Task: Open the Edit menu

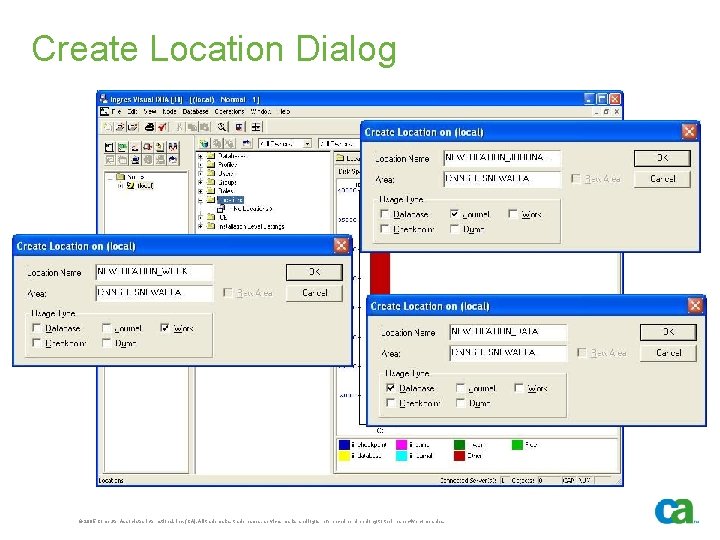Action: point(132,112)
